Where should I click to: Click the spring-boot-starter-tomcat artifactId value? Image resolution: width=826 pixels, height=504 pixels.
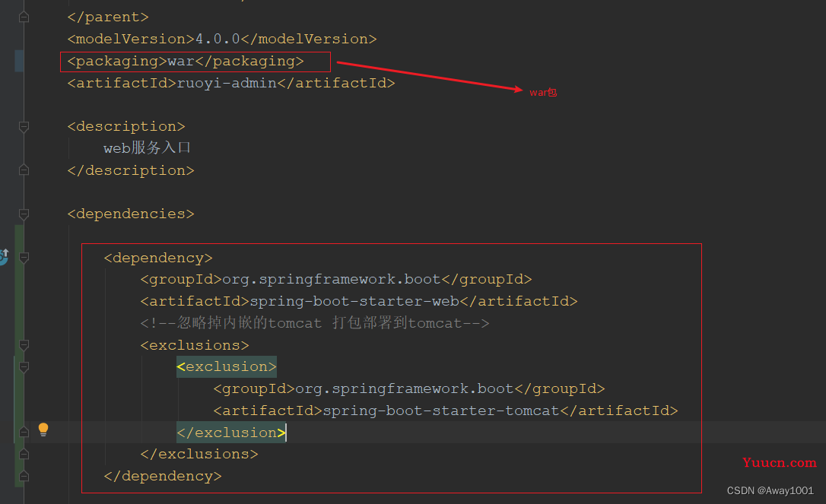(441, 410)
